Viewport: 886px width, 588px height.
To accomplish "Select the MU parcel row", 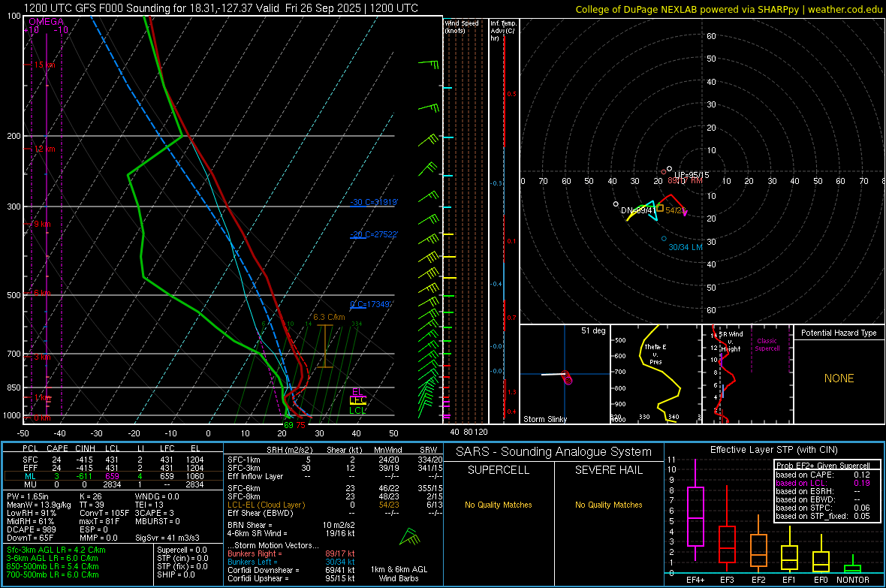I will 113,484.
